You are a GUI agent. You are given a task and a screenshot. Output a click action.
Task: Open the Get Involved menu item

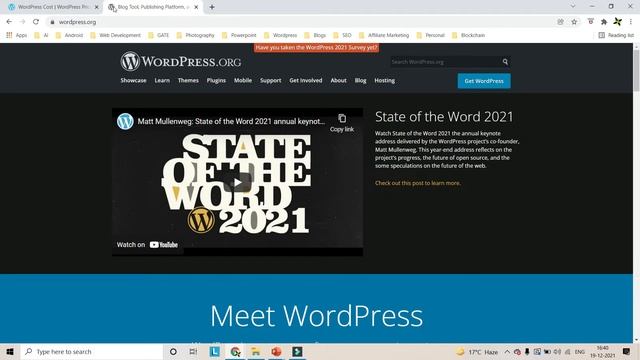(x=306, y=80)
